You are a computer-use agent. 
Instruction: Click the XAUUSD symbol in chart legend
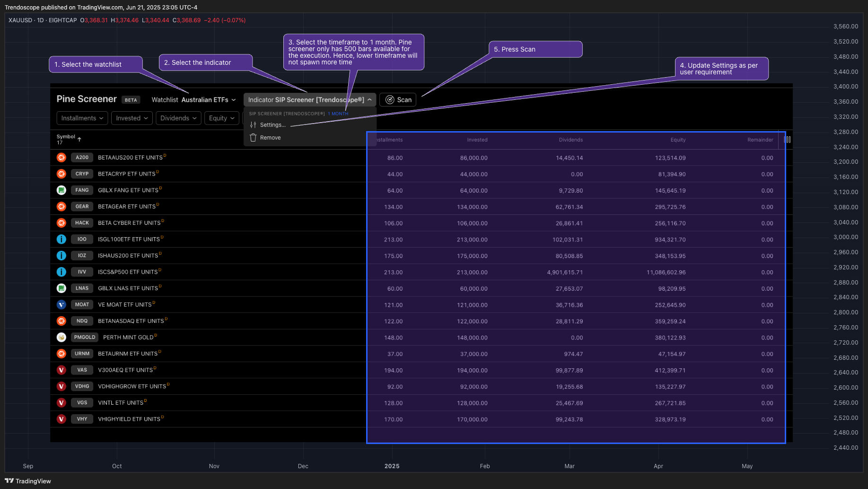point(20,20)
